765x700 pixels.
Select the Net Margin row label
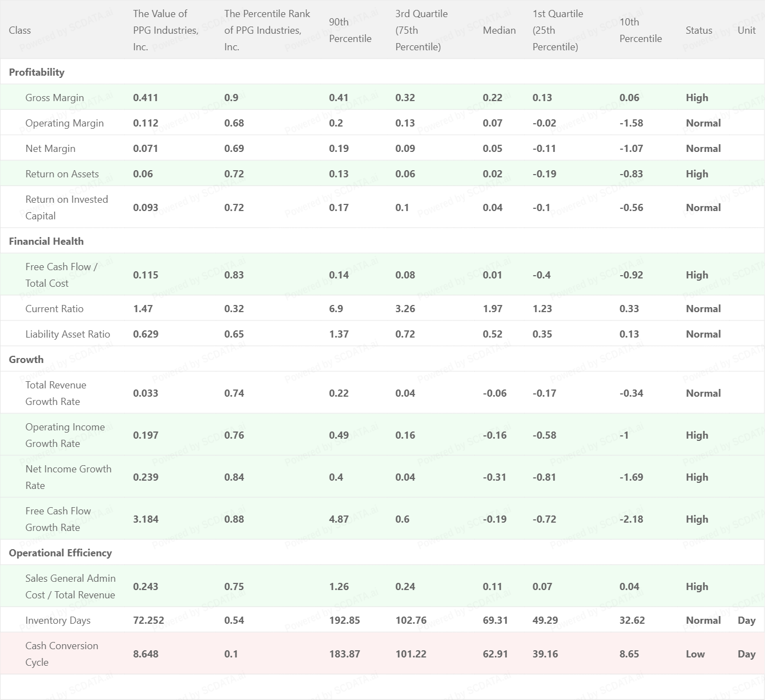50,149
